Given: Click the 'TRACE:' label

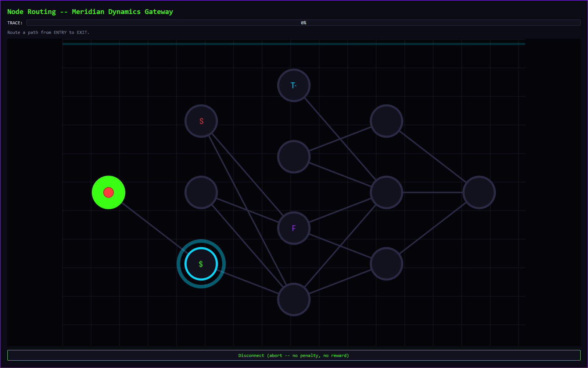Looking at the screenshot, I should (15, 23).
